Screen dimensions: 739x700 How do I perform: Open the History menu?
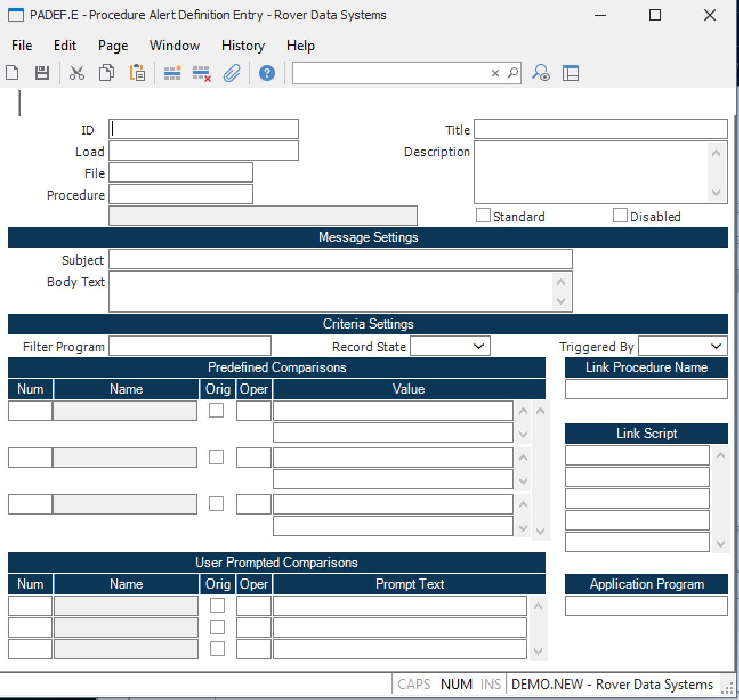(x=243, y=46)
